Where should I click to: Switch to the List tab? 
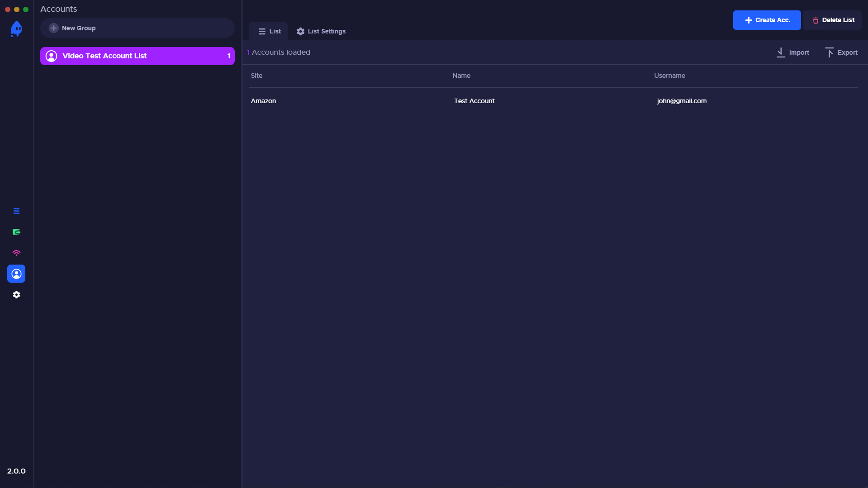coord(269,31)
